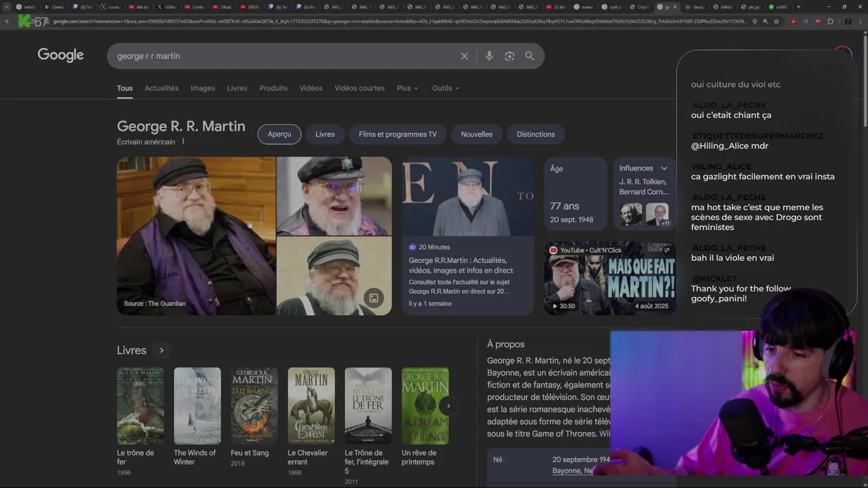Image resolution: width=868 pixels, height=488 pixels.
Task: Open the image gallery icon on the photos
Action: (x=373, y=298)
